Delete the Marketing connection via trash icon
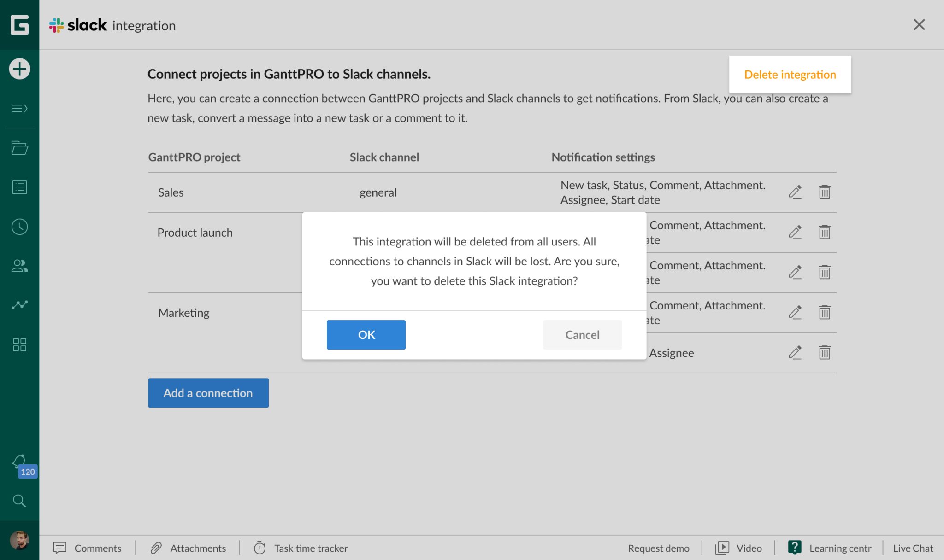The width and height of the screenshot is (944, 560). coord(825,312)
